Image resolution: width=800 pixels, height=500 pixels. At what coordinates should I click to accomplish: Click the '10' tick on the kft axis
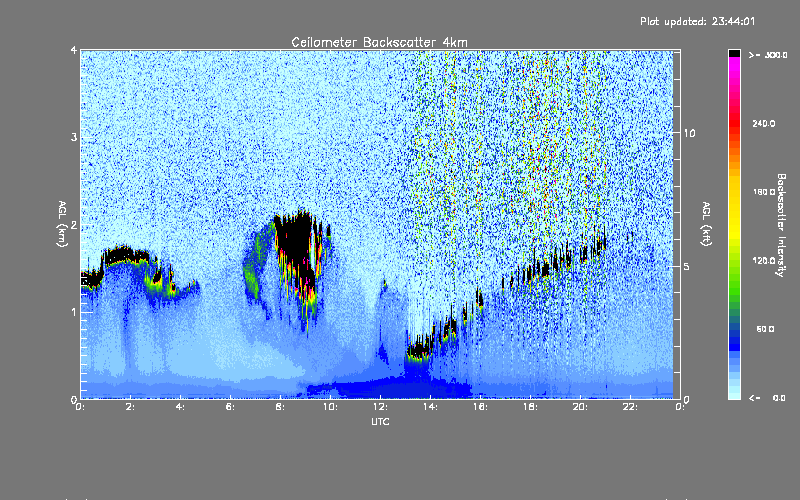tap(689, 133)
